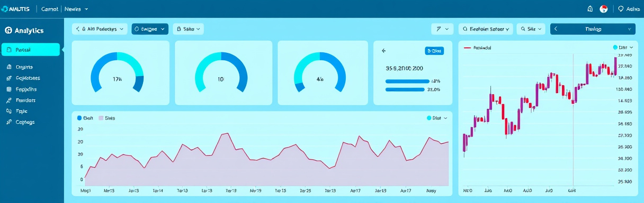This screenshot has width=644, height=203.
Task: Click the first icon below highlighted sidebar item
Action: tap(9, 67)
